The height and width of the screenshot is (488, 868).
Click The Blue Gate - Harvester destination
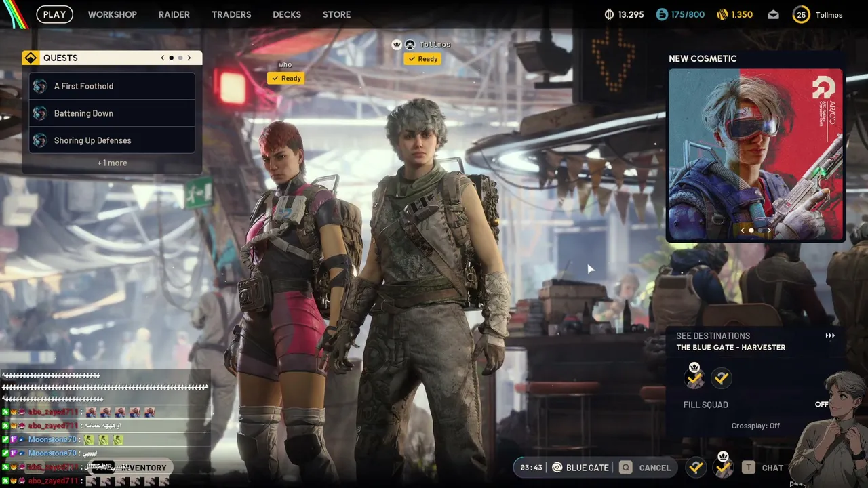[x=731, y=348]
